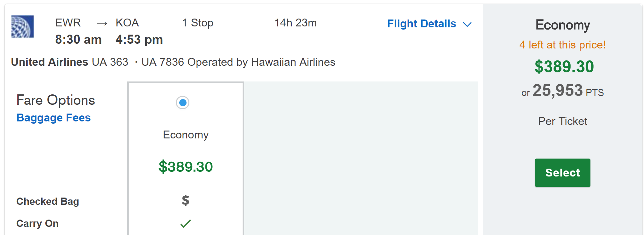Click the arrow between EWR and KOA

[102, 23]
